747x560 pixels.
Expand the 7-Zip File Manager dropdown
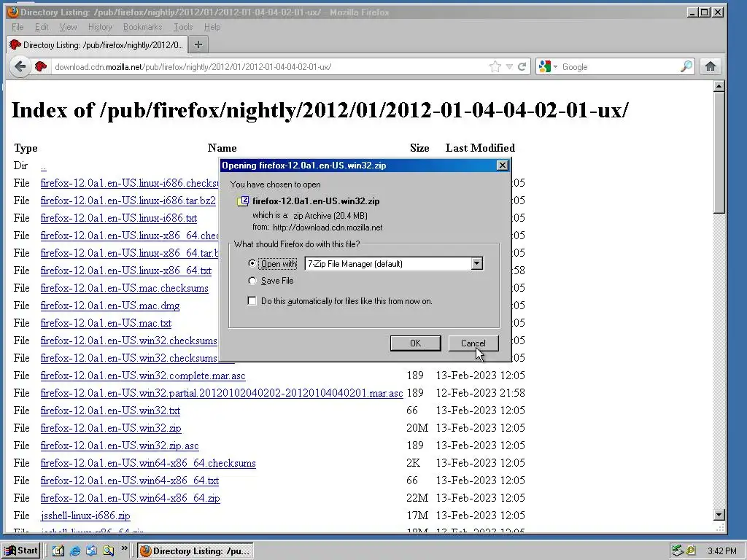click(477, 263)
